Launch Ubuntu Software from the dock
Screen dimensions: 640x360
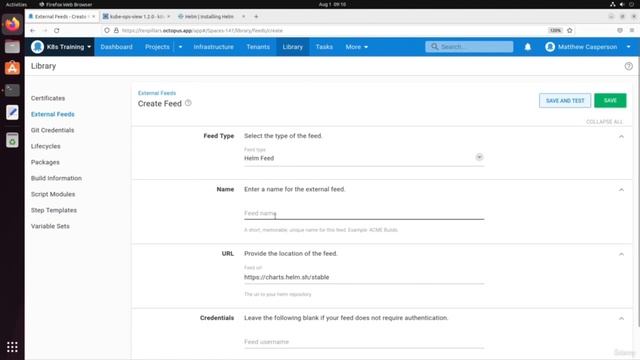pos(12,68)
